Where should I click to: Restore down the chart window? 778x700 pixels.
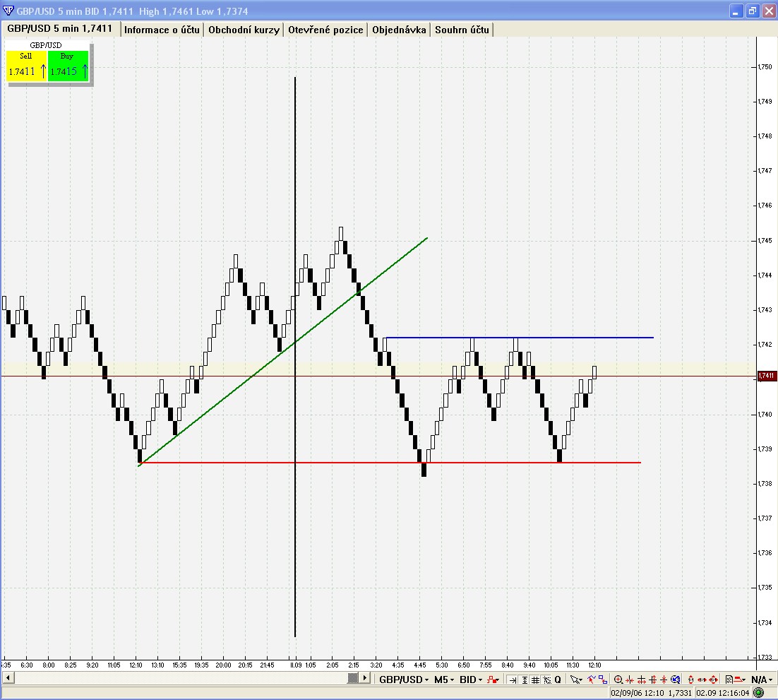click(752, 11)
